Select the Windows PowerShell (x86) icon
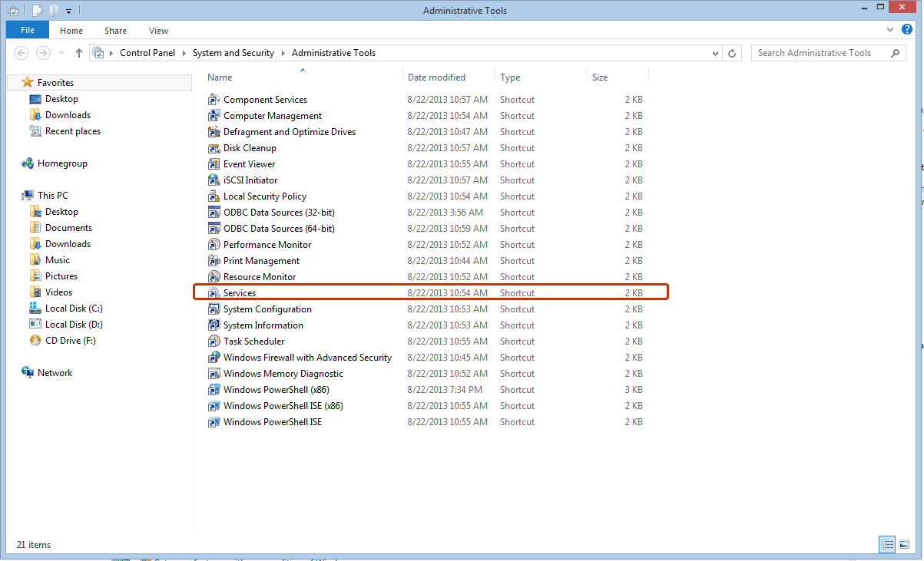Viewport: 924px width, 561px height. pyautogui.click(x=214, y=390)
